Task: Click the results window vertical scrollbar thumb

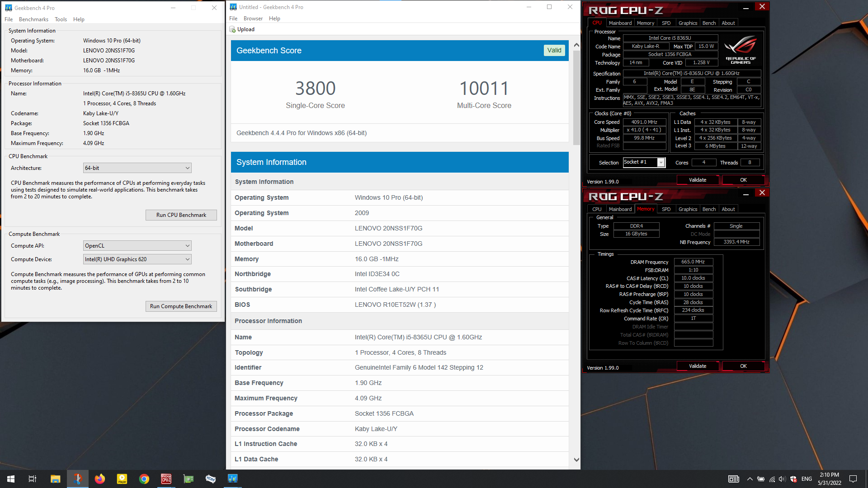Action: (576, 97)
